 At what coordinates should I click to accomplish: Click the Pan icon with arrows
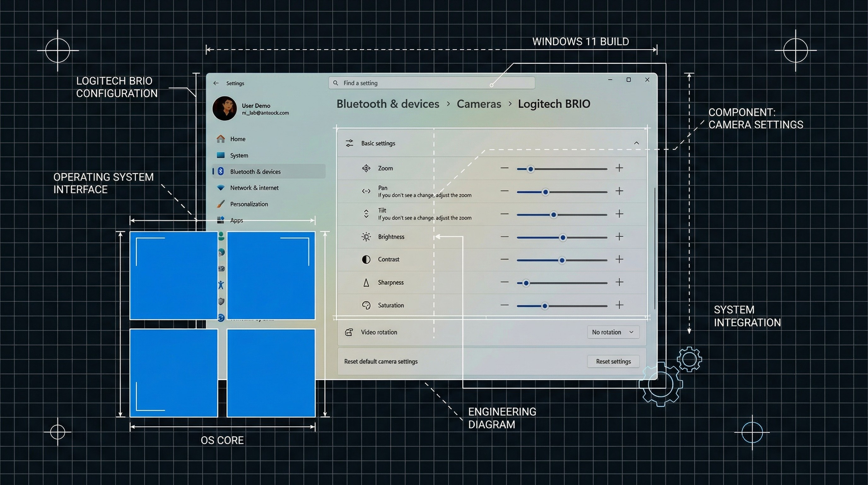coord(366,191)
